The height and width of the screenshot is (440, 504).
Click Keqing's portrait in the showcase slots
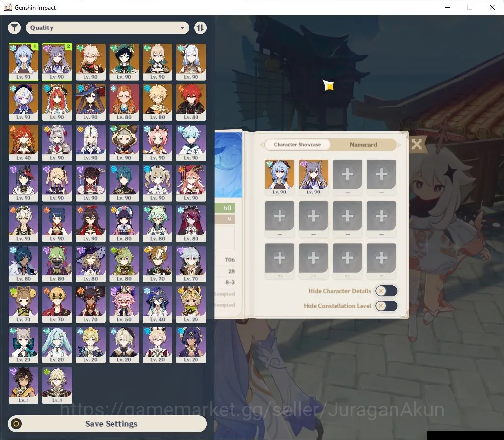pyautogui.click(x=313, y=177)
